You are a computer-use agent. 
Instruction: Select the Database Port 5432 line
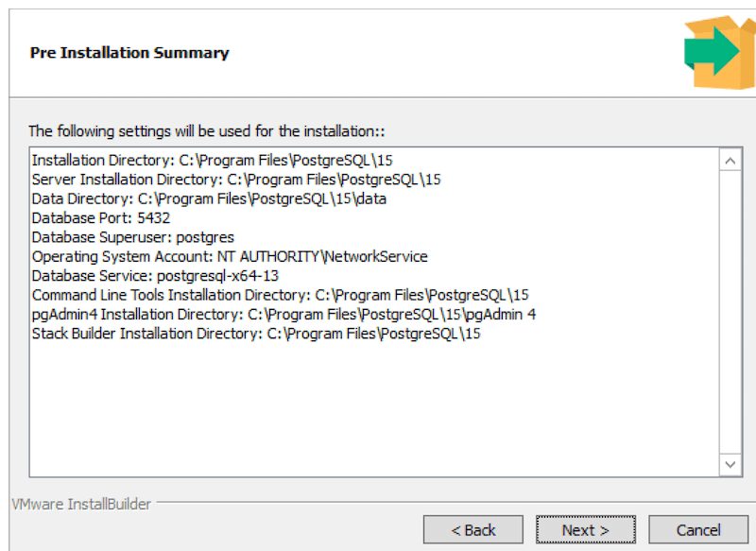(92, 217)
